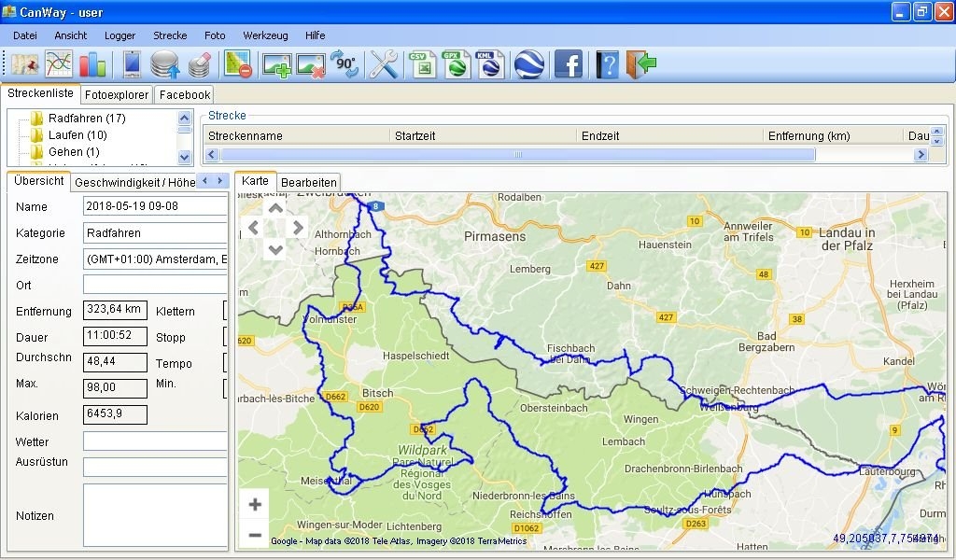
Task: Open settings with the wrench icon
Action: click(384, 64)
